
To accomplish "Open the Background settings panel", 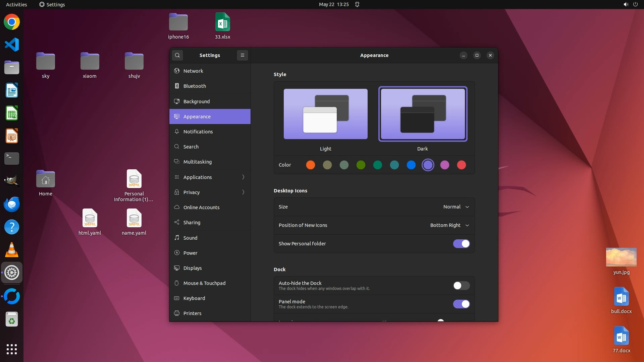I will [x=197, y=101].
